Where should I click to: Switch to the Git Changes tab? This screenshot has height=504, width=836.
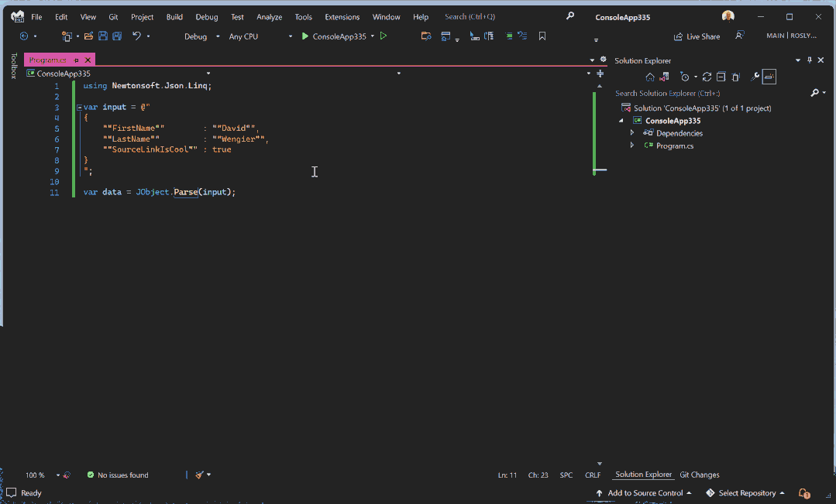[x=700, y=475]
